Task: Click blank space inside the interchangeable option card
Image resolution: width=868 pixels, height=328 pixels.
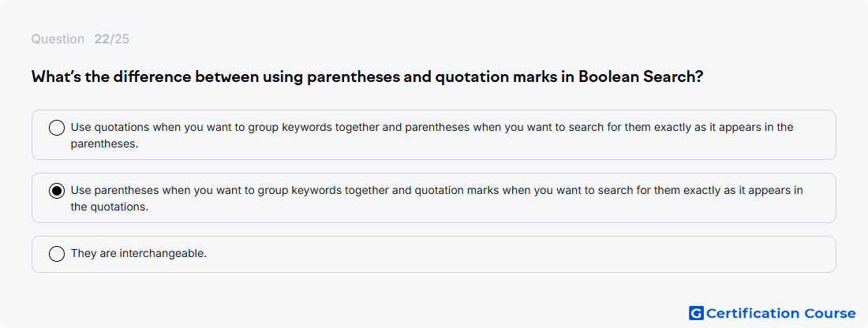Action: (520, 255)
